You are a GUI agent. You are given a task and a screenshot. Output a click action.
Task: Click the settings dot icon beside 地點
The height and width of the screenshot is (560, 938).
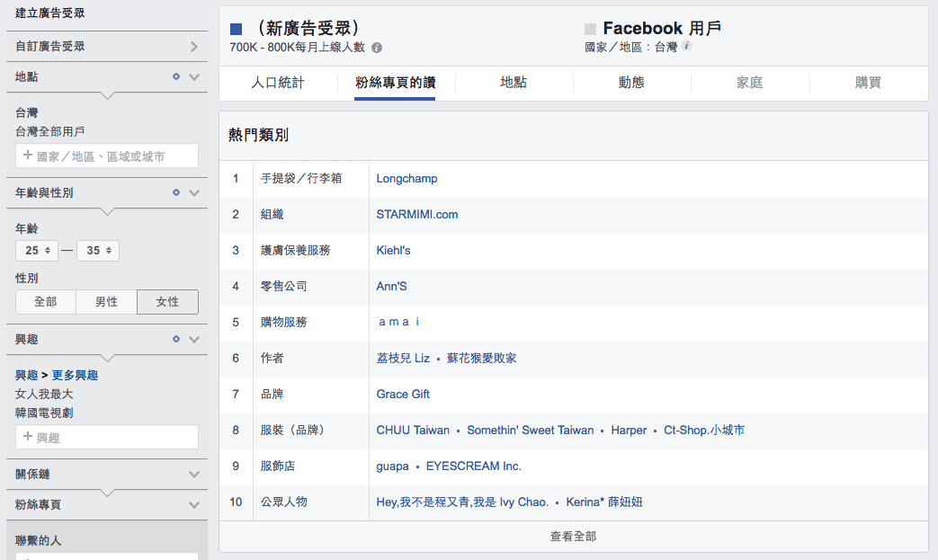[x=176, y=76]
